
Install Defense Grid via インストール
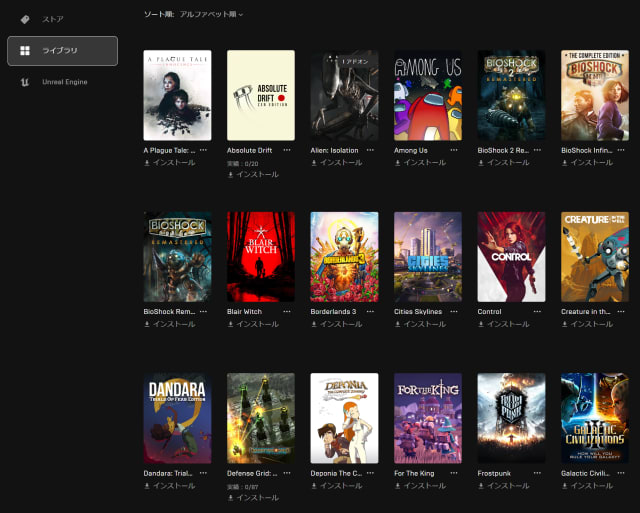pyautogui.click(x=253, y=497)
